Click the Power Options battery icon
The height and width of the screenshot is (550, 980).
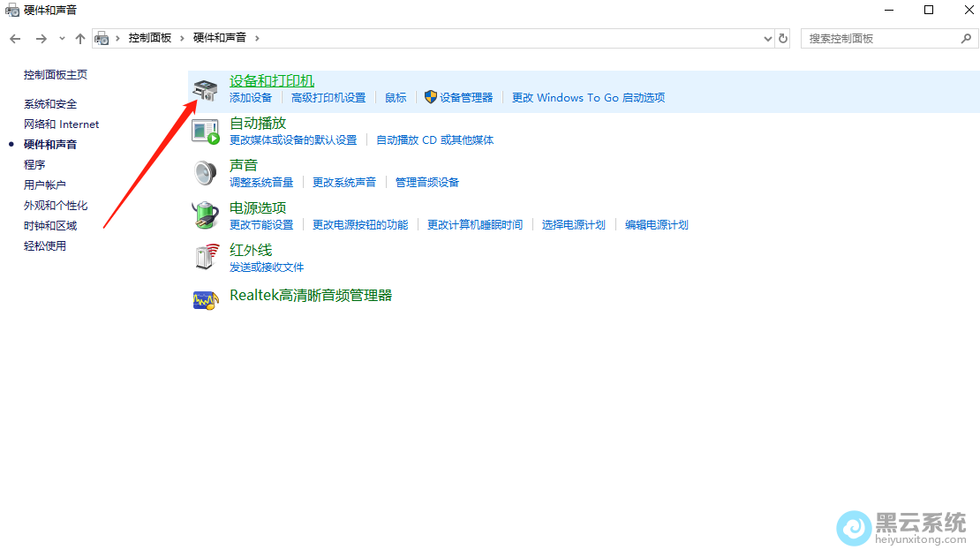click(205, 215)
